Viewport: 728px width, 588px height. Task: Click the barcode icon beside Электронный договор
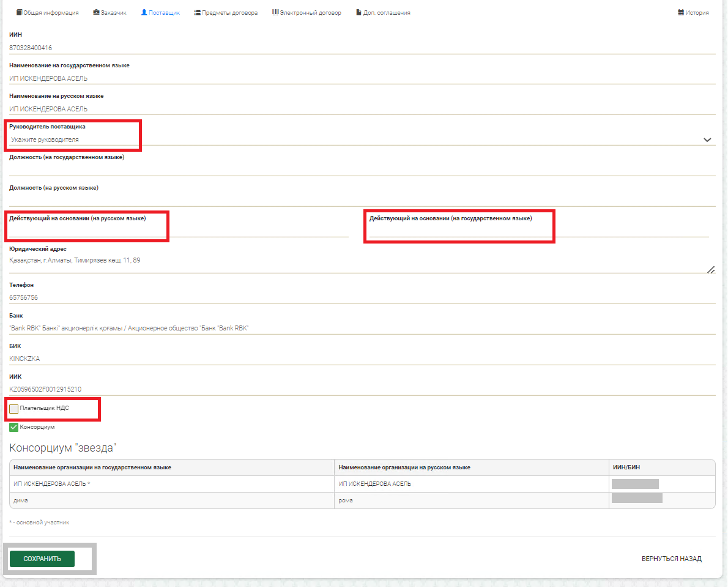coord(275,12)
